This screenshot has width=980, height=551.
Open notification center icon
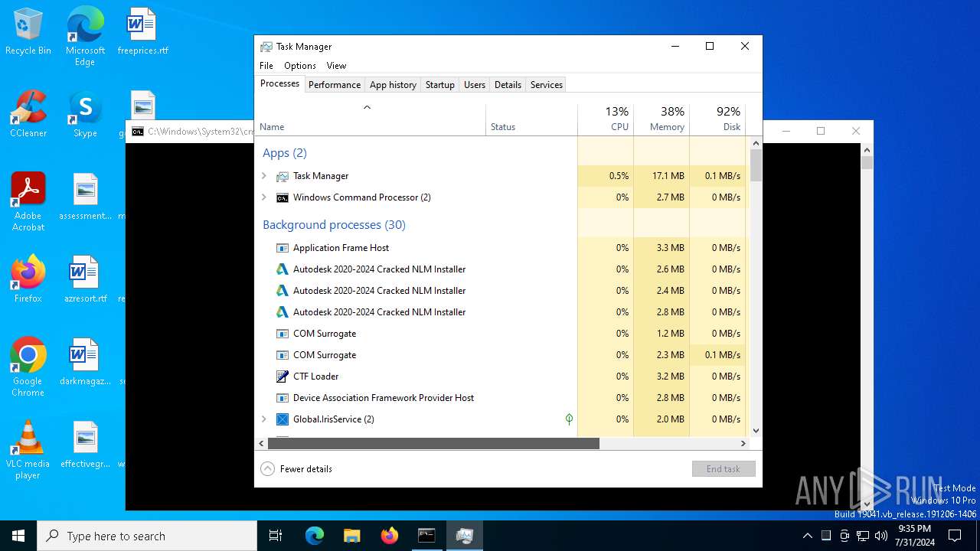pos(955,536)
